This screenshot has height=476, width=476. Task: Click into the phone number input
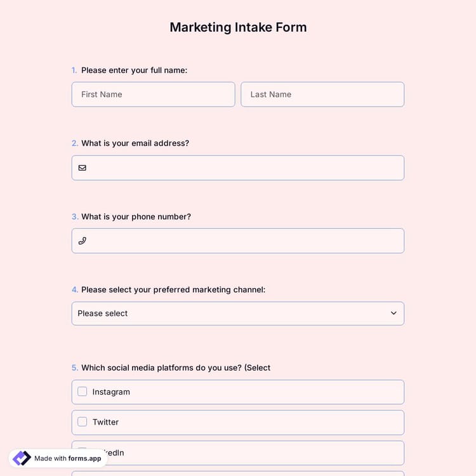tap(244, 241)
